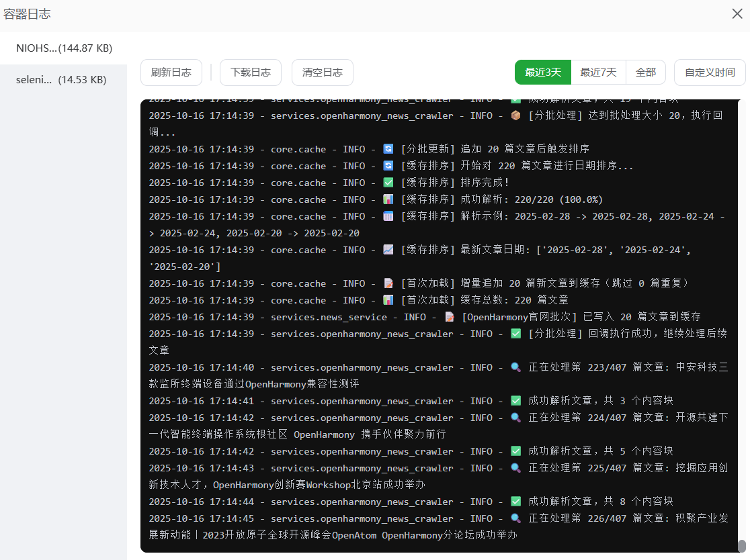750x560 pixels.
Task: Clear logs with the 清空日志 button
Action: click(323, 73)
